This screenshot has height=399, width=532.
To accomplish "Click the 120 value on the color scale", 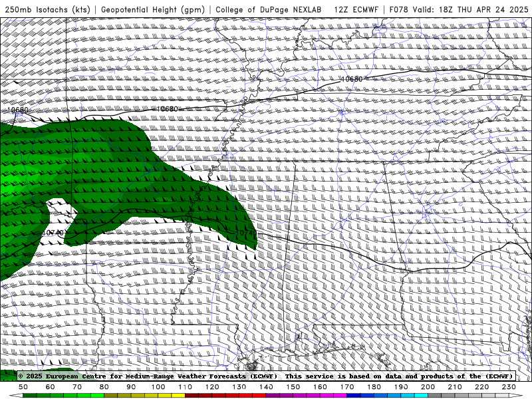I will point(212,387).
